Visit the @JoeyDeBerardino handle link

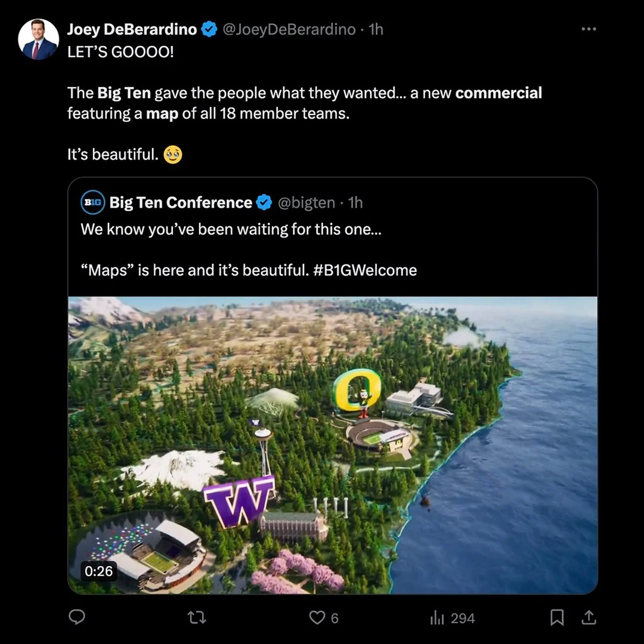pyautogui.click(x=289, y=29)
